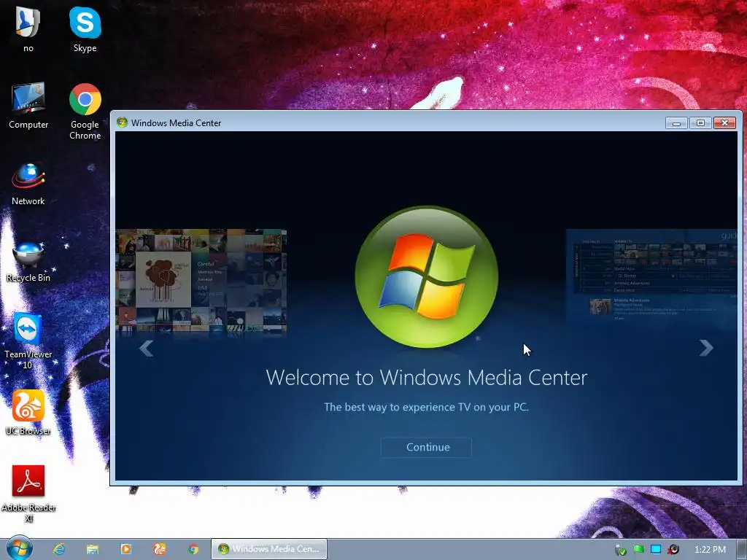Click the Media Center title bar icon
The width and height of the screenshot is (747, 560).
pyautogui.click(x=122, y=122)
